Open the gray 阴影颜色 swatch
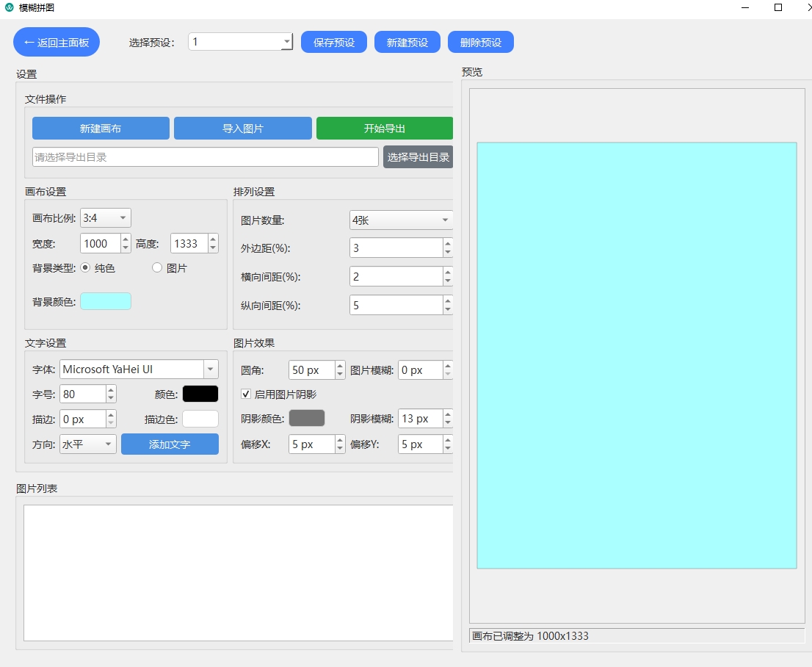The image size is (812, 667). (307, 418)
